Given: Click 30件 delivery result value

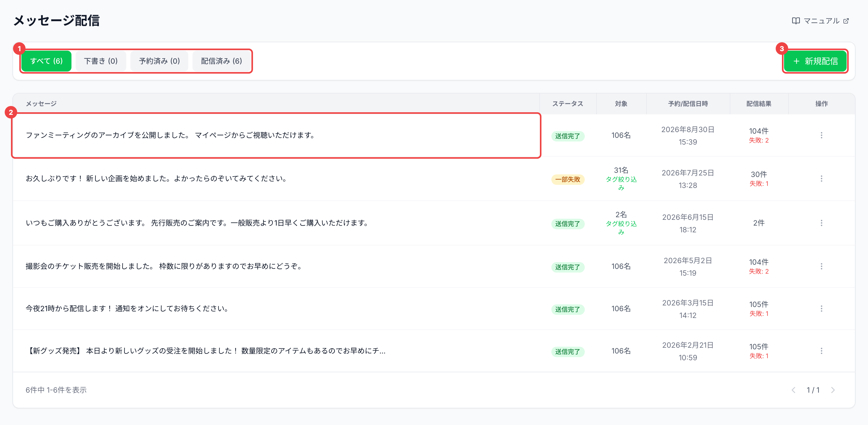Looking at the screenshot, I should (x=758, y=174).
